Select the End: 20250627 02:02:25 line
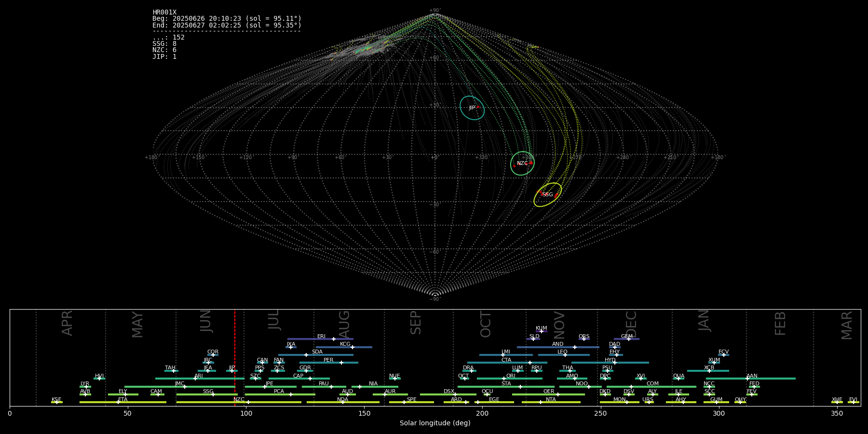Viewport: 868px width, 434px height. tap(227, 25)
